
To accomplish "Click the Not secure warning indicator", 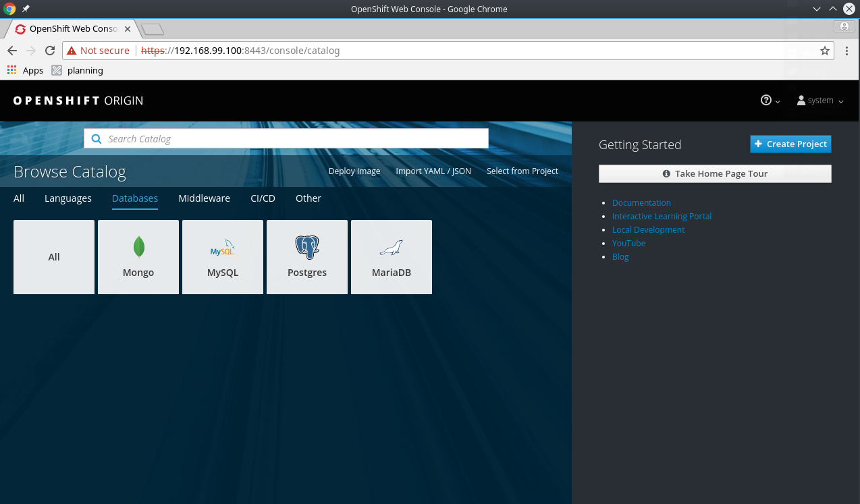I will tap(98, 51).
